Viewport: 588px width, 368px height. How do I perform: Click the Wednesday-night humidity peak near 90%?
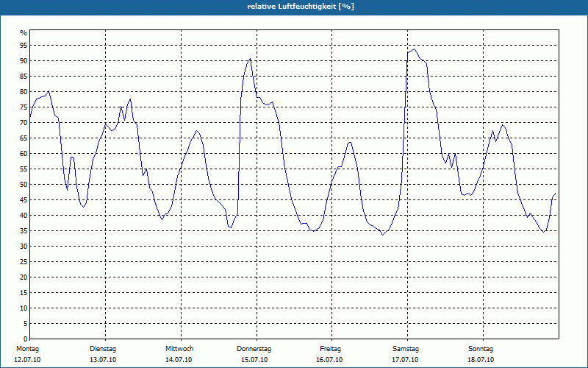coord(250,59)
